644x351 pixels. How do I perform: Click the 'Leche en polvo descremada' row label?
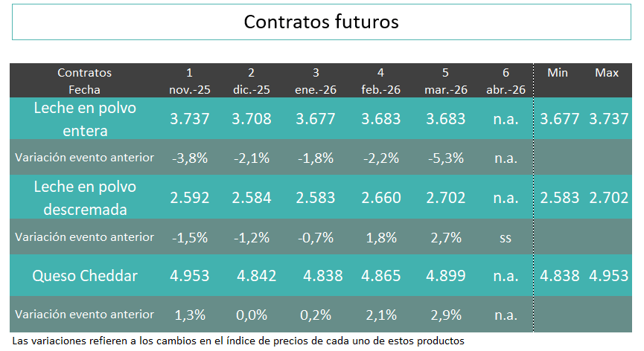[x=84, y=198]
